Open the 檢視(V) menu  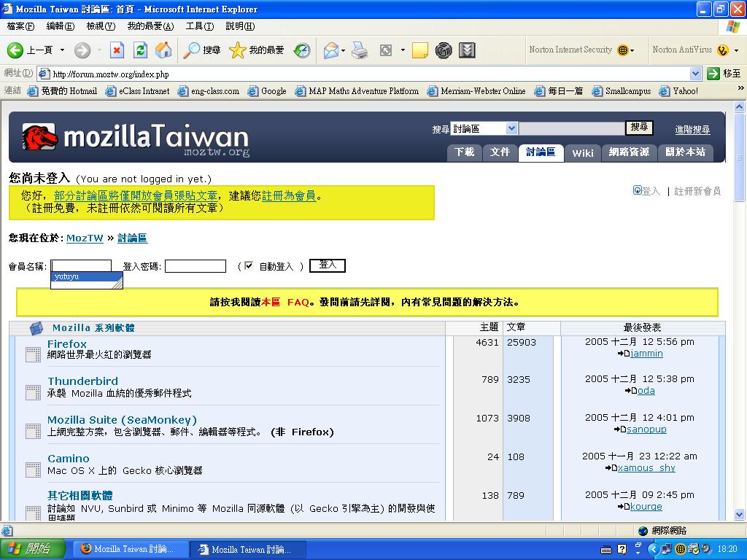click(x=101, y=26)
